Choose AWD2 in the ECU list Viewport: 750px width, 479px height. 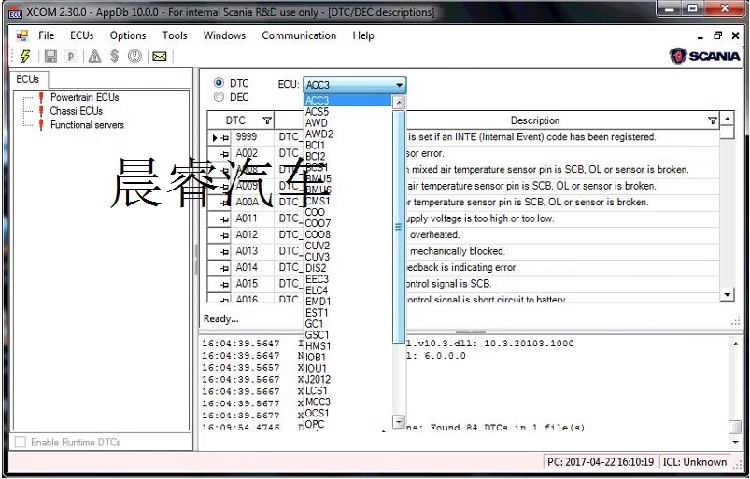tap(348, 134)
